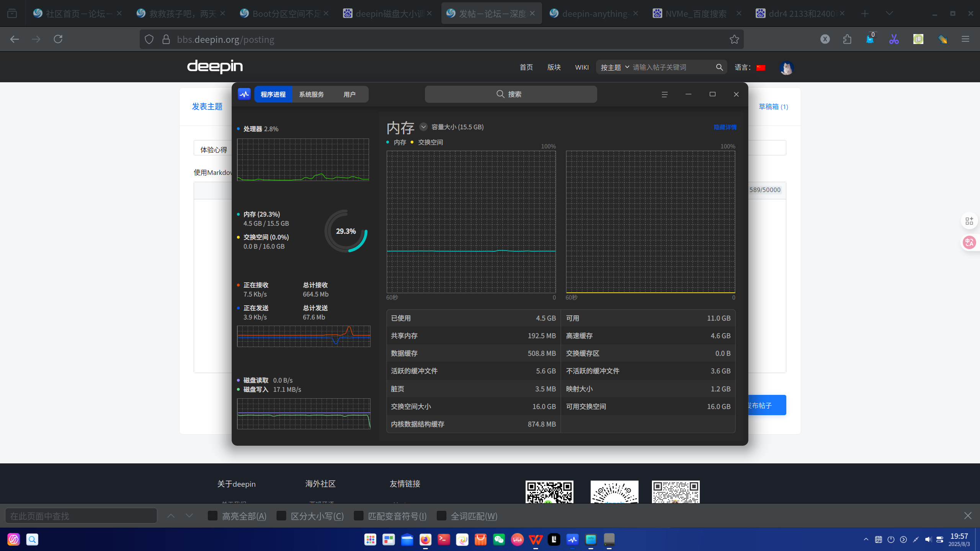Open the user avatar on deepin forum
The height and width of the screenshot is (551, 980).
click(786, 68)
